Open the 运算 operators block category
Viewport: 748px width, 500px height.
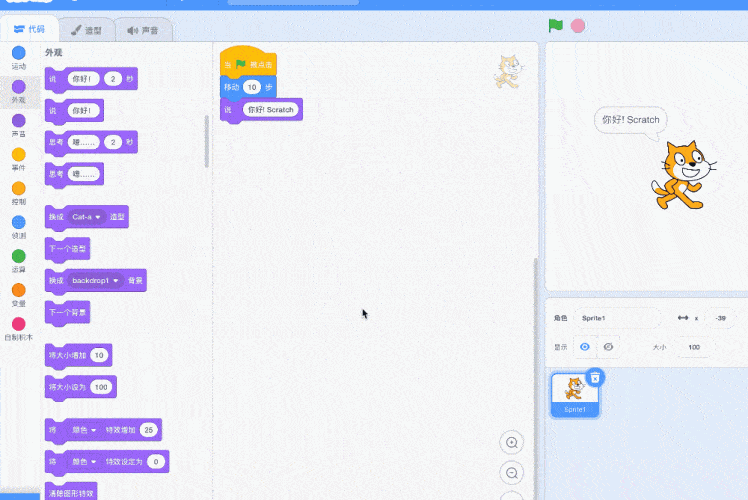[18, 257]
